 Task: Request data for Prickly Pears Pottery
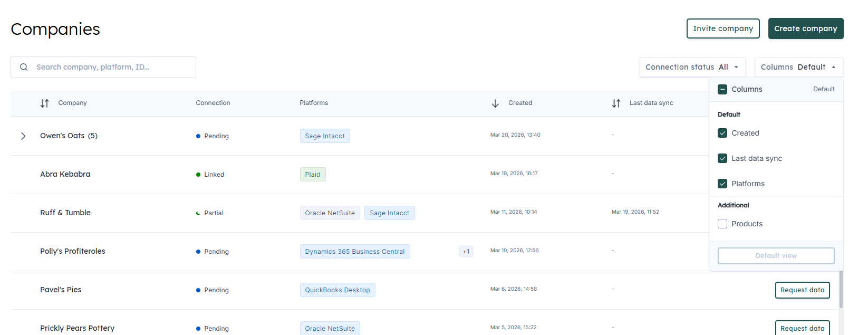click(x=802, y=328)
